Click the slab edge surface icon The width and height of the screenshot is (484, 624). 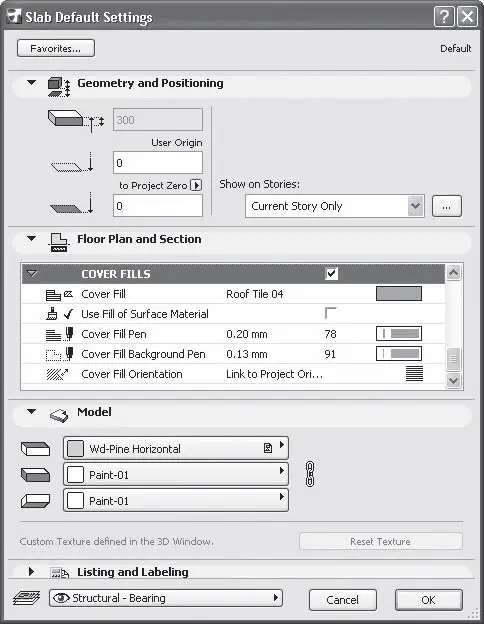click(x=35, y=475)
